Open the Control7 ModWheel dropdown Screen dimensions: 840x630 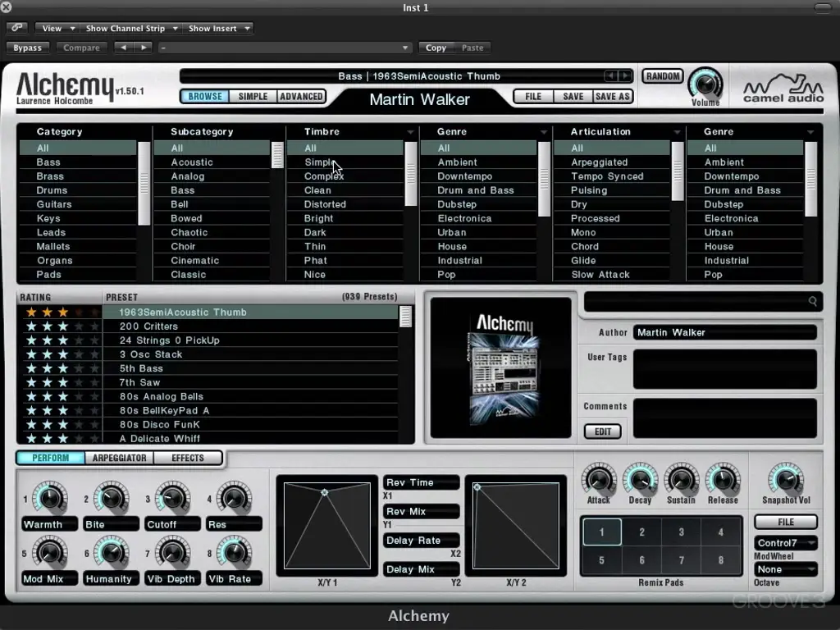(x=786, y=543)
